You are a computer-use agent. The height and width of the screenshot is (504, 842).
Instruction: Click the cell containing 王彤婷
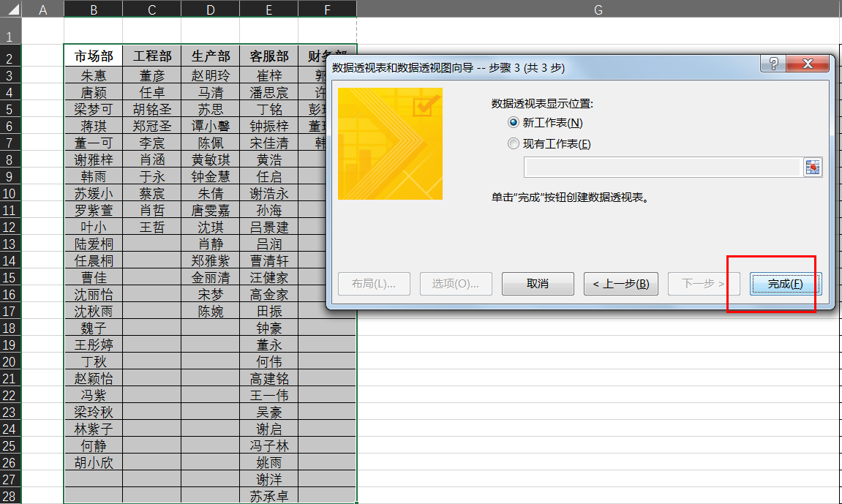94,345
